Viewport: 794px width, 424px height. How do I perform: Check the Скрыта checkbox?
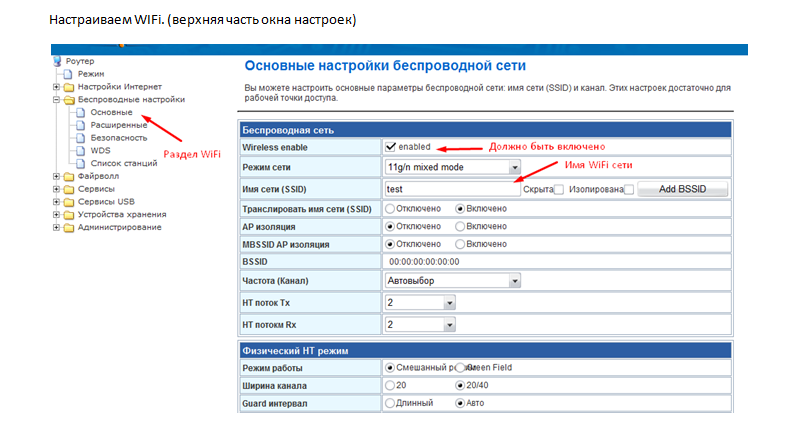558,189
